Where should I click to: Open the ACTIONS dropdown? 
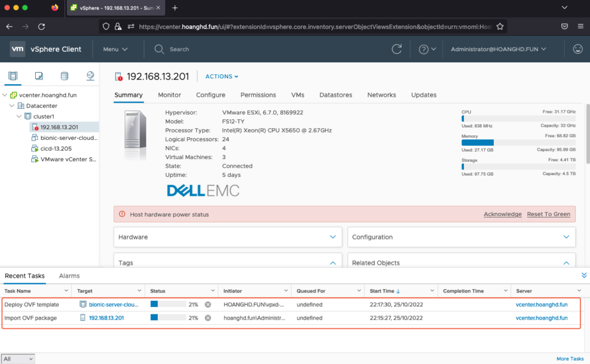tap(222, 77)
